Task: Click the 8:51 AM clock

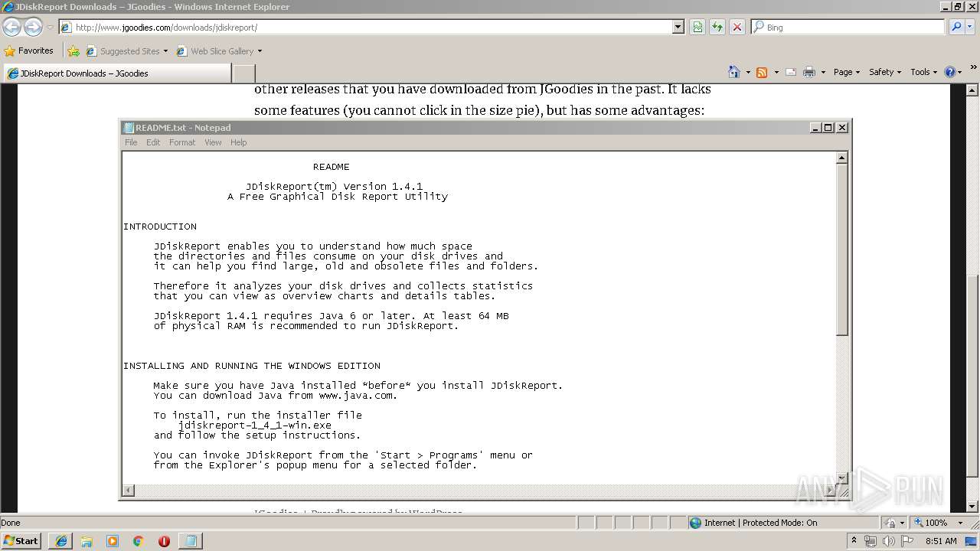Action: click(941, 541)
